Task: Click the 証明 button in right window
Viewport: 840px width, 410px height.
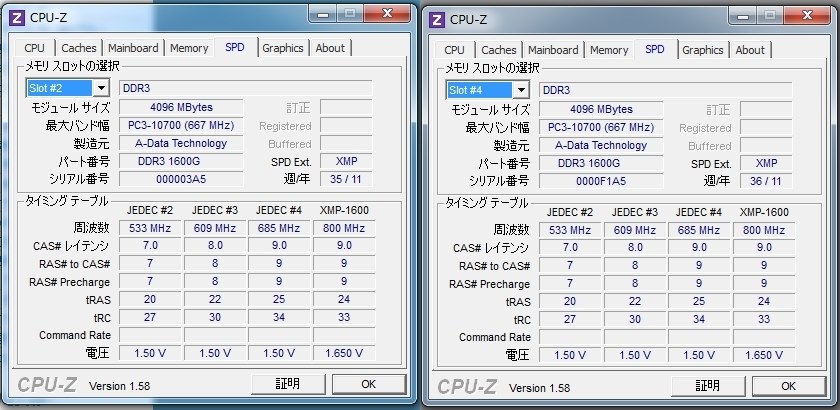Action: (708, 386)
